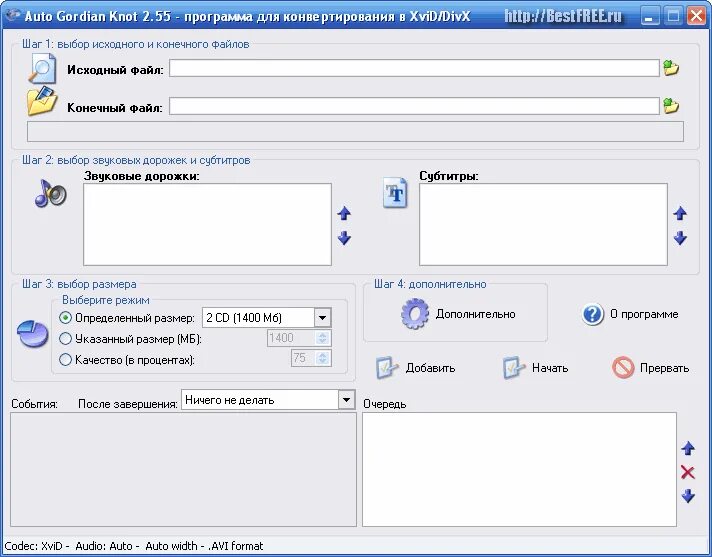Click inside Субтитры list box
Image resolution: width=712 pixels, height=557 pixels.
543,224
